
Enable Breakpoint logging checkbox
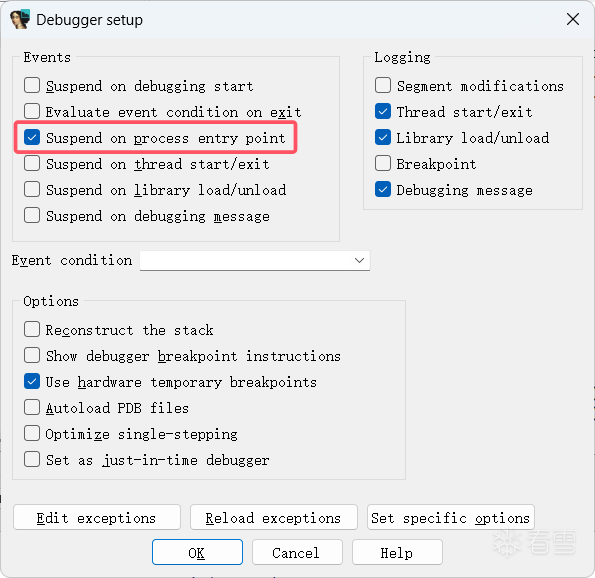(x=383, y=164)
